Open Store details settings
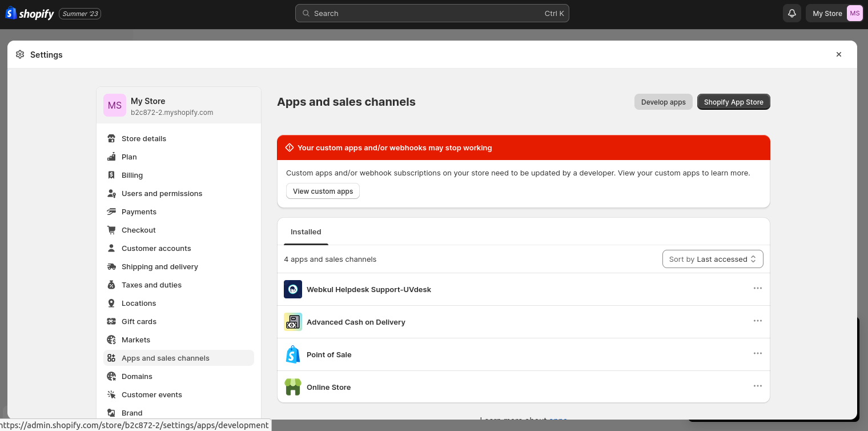The image size is (868, 431). click(179, 138)
